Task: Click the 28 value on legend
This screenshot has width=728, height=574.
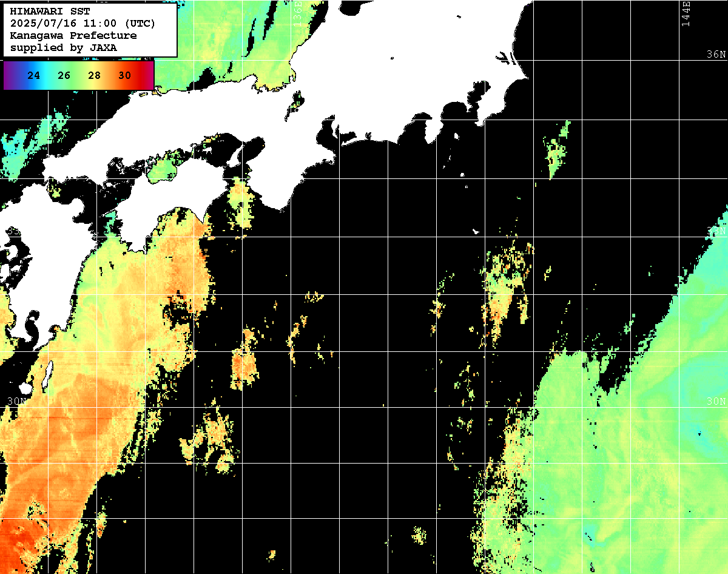Action: [x=94, y=76]
